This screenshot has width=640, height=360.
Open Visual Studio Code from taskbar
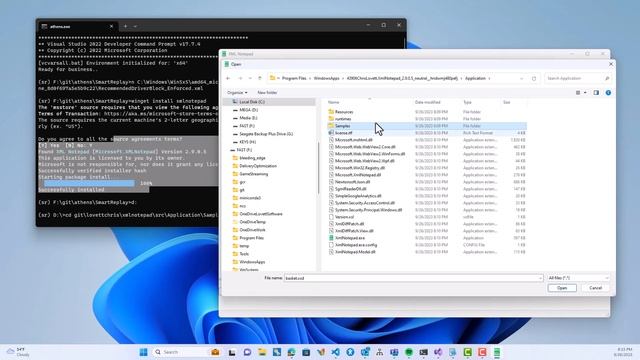[x=336, y=352]
